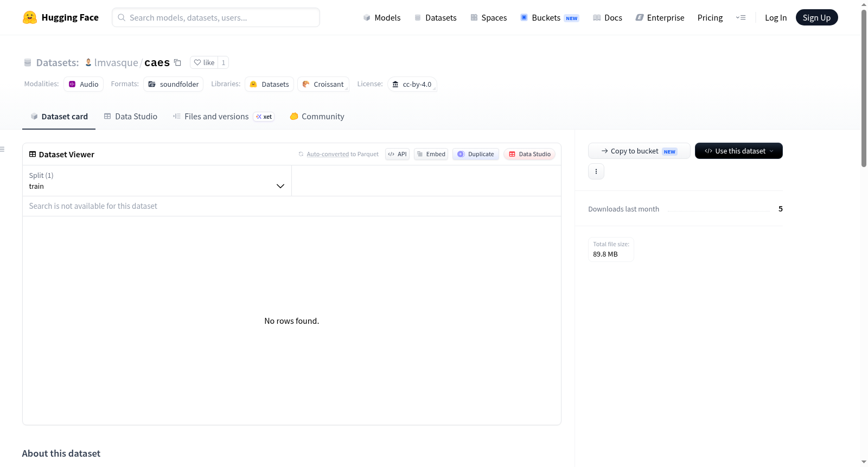Viewport: 868px width, 467px height.
Task: Go to Spaces in the top navigation
Action: pyautogui.click(x=488, y=17)
